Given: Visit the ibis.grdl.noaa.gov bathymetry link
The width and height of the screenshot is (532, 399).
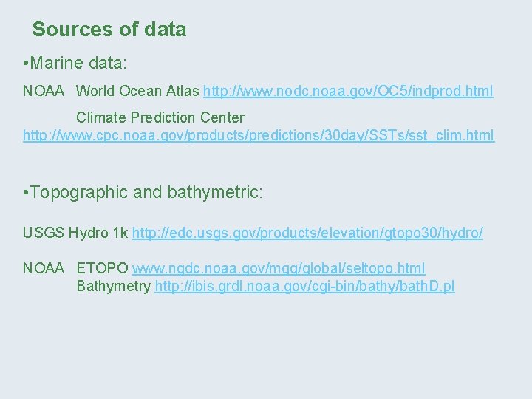Looking at the screenshot, I should 304,287.
